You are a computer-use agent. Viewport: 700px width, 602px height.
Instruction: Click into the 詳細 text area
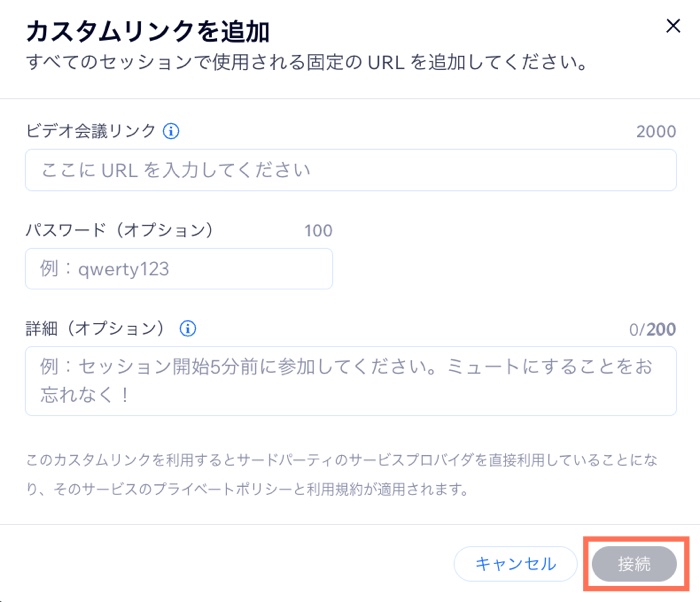point(350,381)
